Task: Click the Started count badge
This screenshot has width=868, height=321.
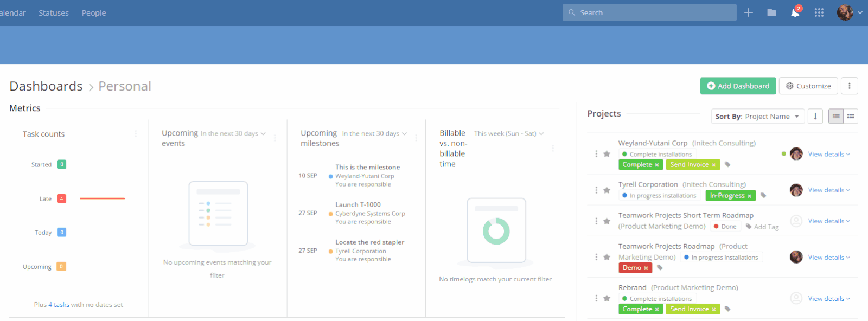Action: click(62, 164)
